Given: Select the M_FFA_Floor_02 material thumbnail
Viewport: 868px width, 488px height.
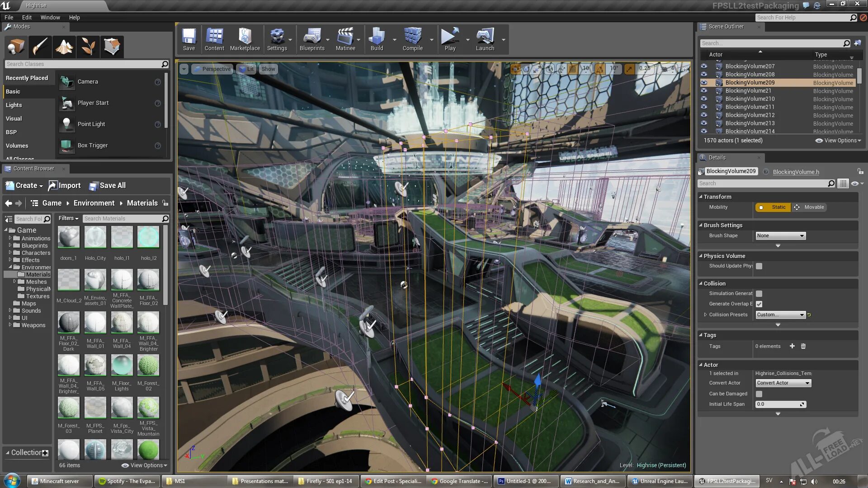Looking at the screenshot, I should click(x=148, y=280).
